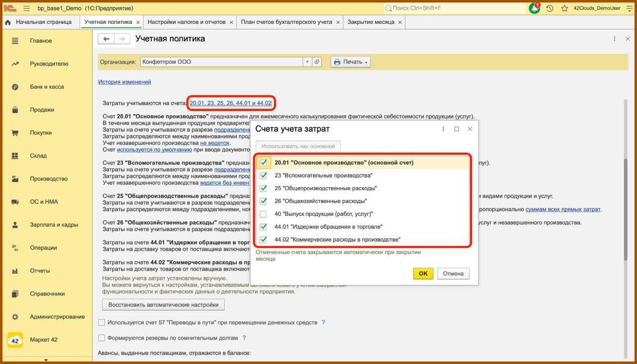
Task: Click Восстановить автоматические настройки button
Action: (163, 304)
